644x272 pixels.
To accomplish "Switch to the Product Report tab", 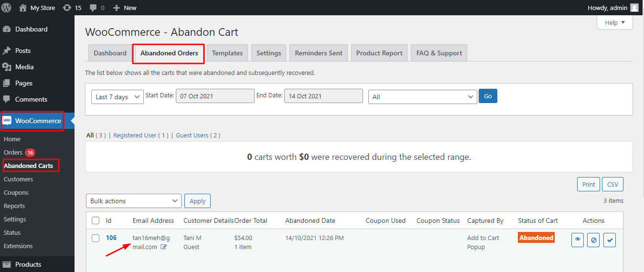I will (x=379, y=53).
